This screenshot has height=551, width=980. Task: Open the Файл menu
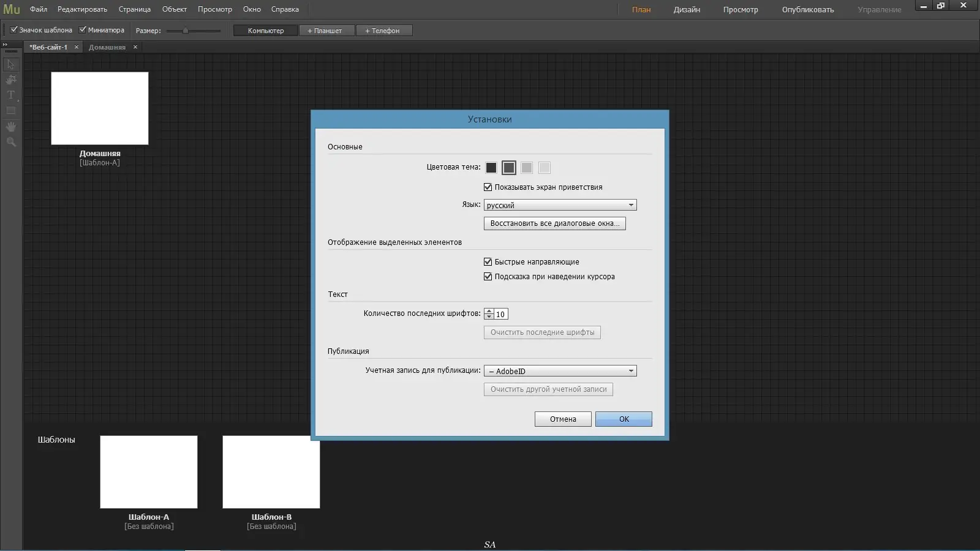(39, 9)
